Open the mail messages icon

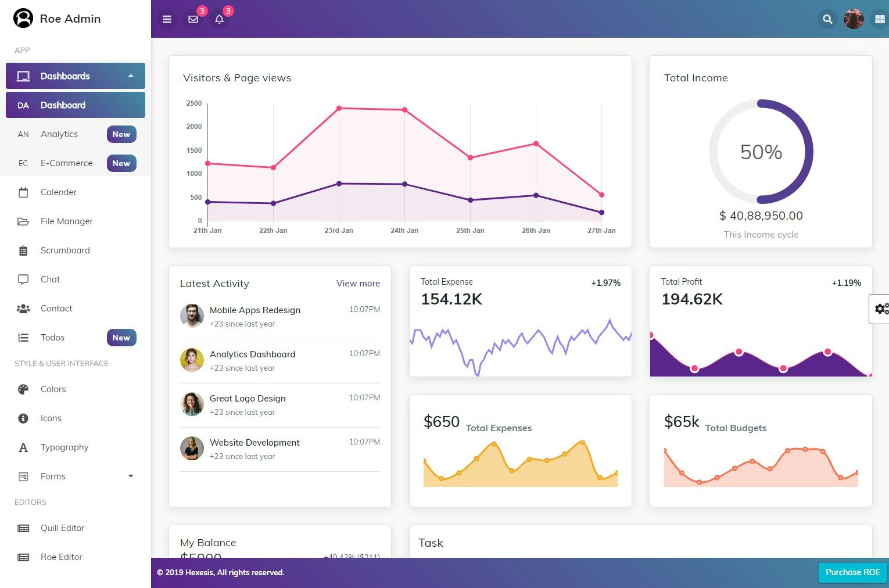(x=193, y=19)
